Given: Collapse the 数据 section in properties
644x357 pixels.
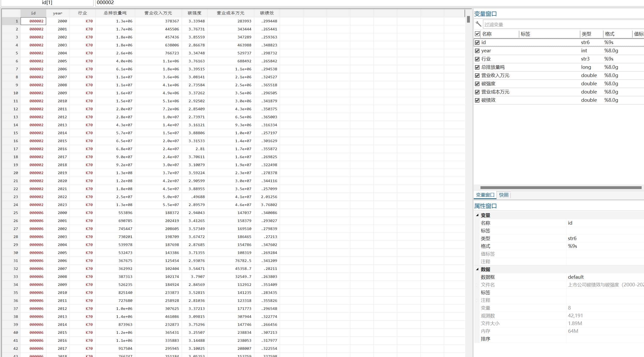Looking at the screenshot, I should tap(477, 269).
